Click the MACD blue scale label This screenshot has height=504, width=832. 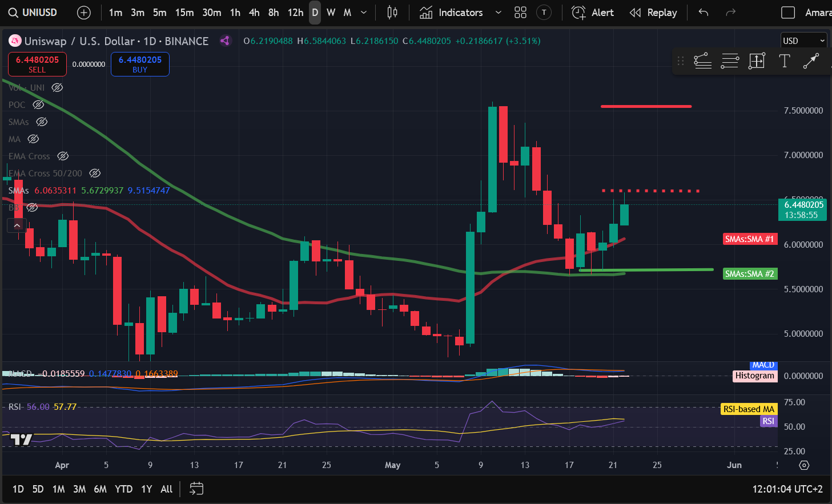pos(763,365)
